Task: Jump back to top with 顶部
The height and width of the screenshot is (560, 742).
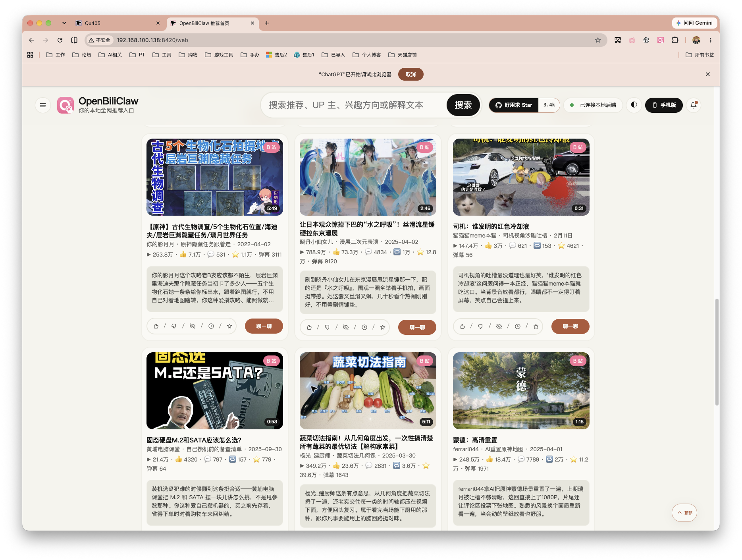Action: 684,513
